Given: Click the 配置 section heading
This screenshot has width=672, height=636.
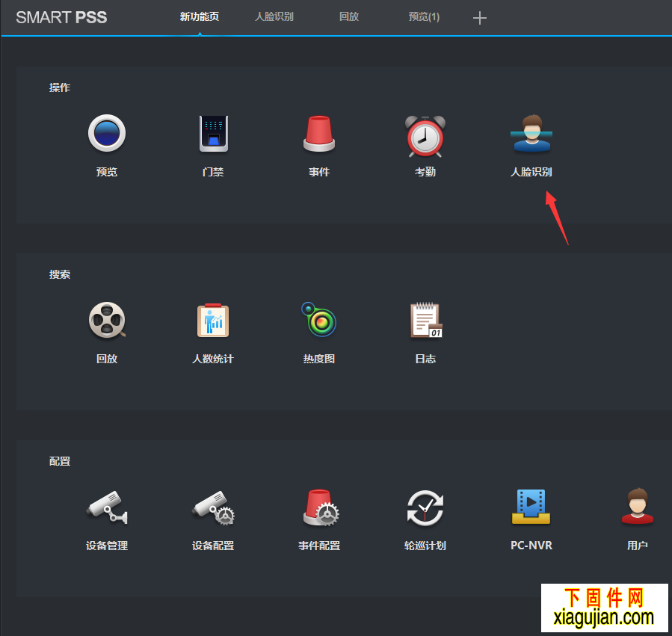Looking at the screenshot, I should pyautogui.click(x=60, y=461).
